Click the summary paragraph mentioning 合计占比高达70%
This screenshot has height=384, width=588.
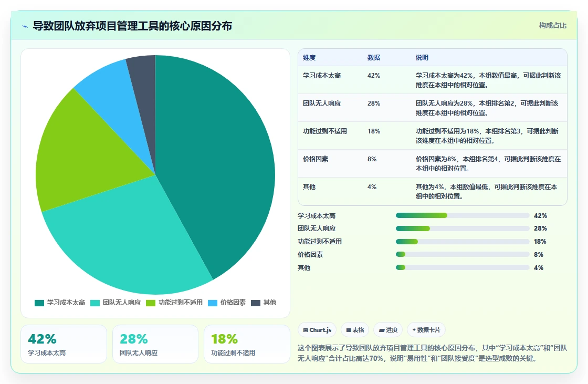coord(433,353)
